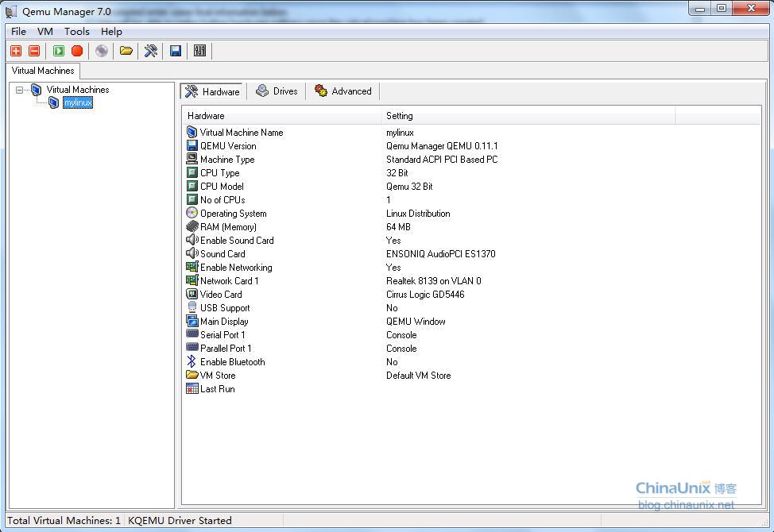Image resolution: width=774 pixels, height=532 pixels.
Task: Click 'Total Virtual Machines: 1' status text
Action: (x=64, y=521)
